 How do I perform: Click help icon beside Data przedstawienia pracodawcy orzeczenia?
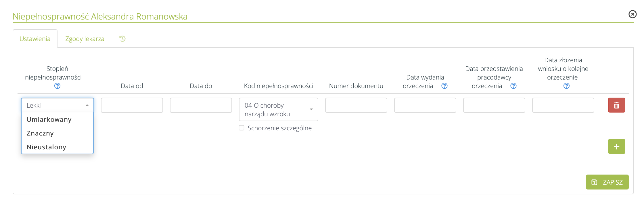pyautogui.click(x=513, y=86)
